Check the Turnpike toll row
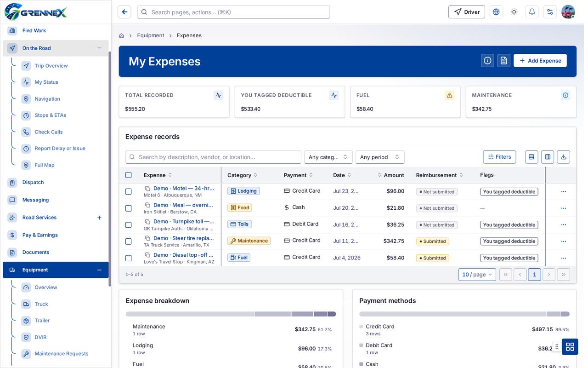588x368 pixels. pos(129,224)
